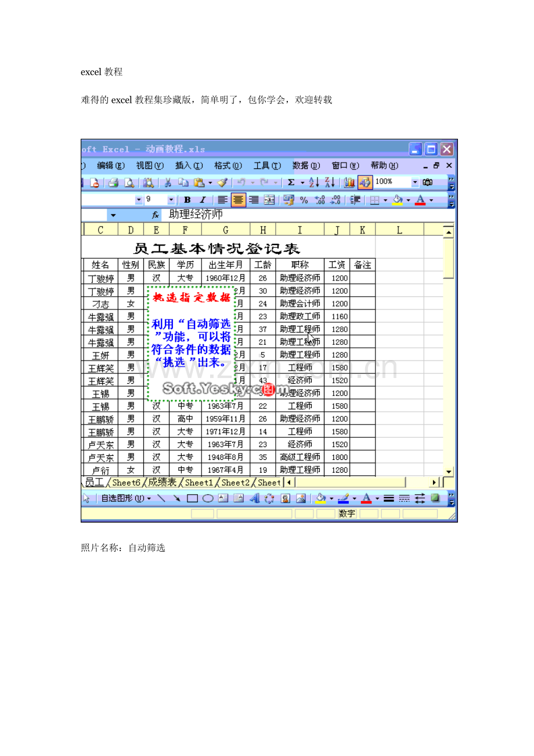This screenshot has height=756, width=534.
Task: Apply percent style format
Action: click(x=304, y=200)
